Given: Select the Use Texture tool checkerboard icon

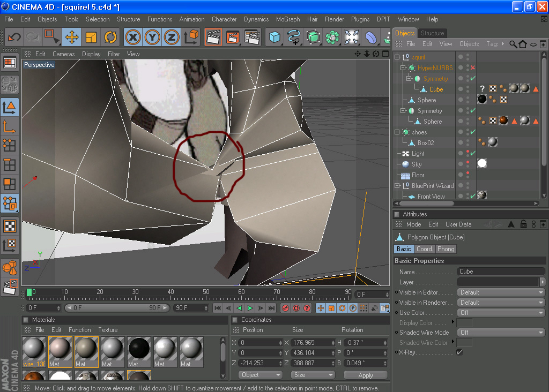Looking at the screenshot, I should click(10, 226).
